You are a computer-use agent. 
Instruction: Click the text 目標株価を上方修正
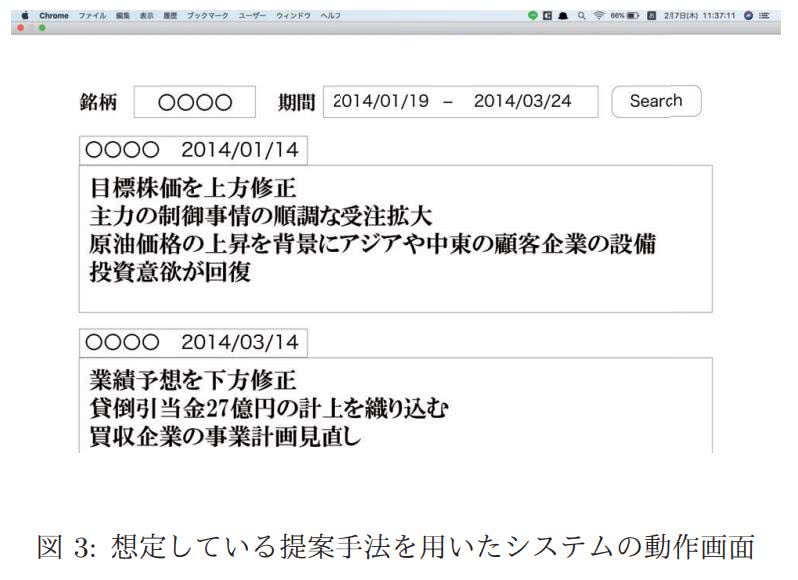click(193, 188)
